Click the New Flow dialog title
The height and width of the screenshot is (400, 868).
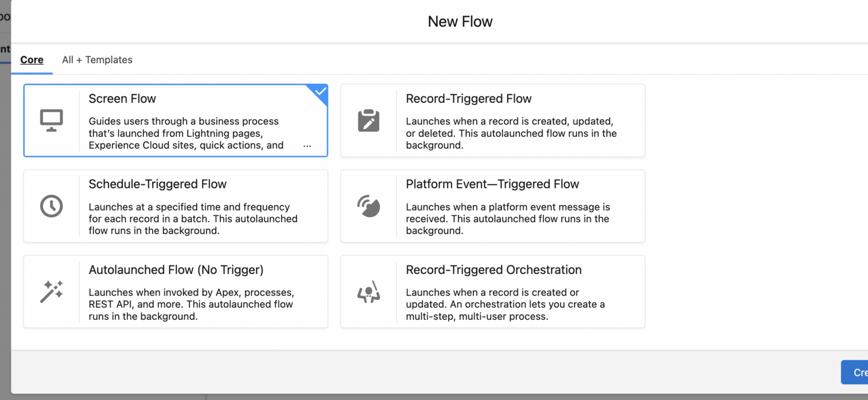[460, 21]
